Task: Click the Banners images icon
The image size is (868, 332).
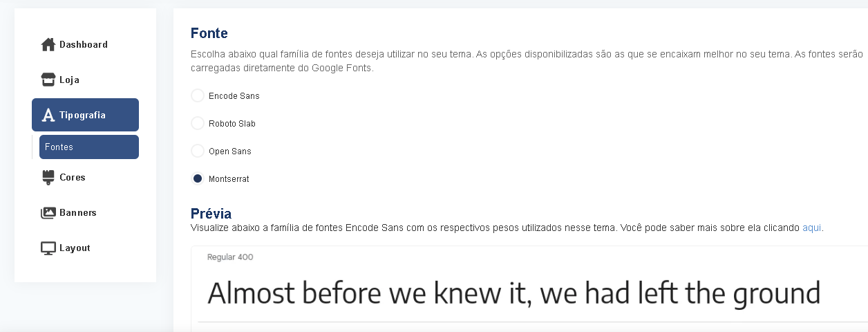Action: (x=48, y=213)
